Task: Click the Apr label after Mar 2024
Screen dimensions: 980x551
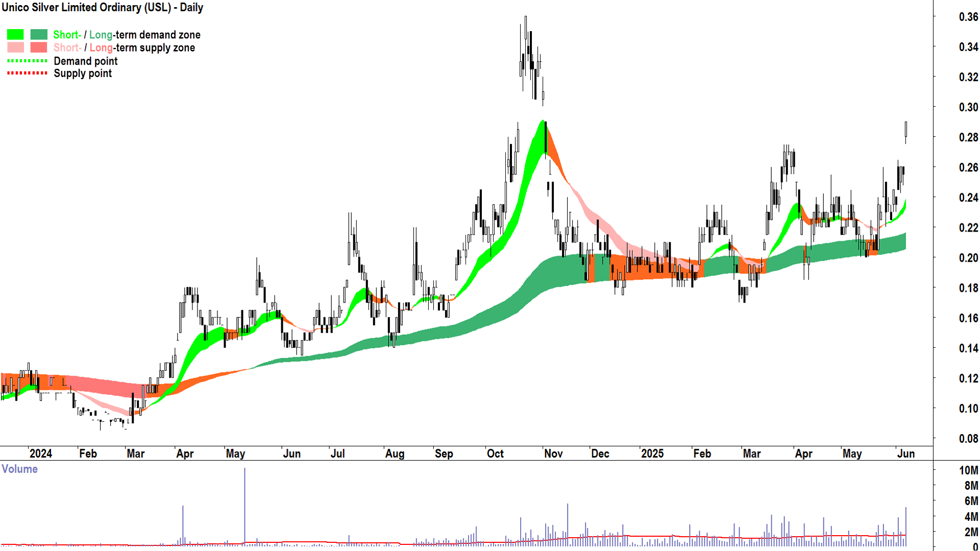Action: pyautogui.click(x=185, y=454)
